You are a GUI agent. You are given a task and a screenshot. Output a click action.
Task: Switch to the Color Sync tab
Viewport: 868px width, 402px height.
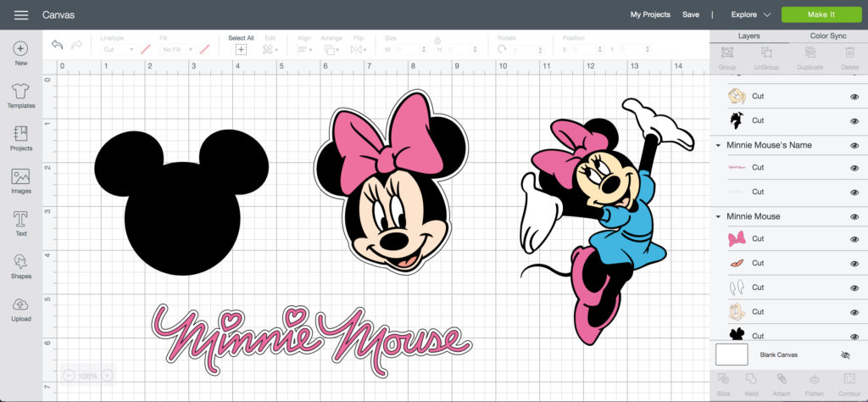coord(828,36)
